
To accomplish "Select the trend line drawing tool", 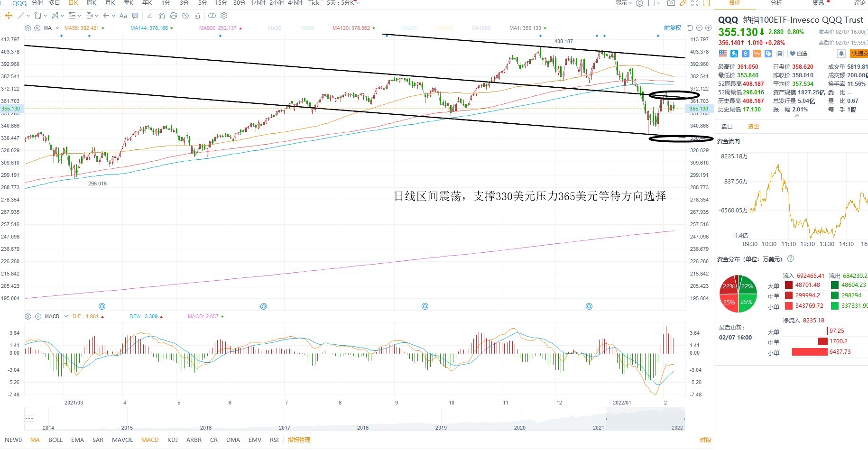I will 21,16.
